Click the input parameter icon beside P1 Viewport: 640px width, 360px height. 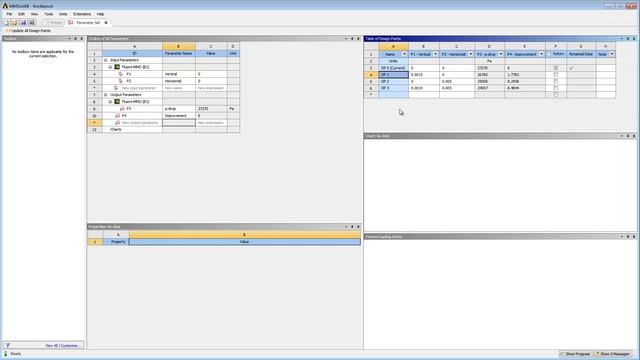pos(121,74)
